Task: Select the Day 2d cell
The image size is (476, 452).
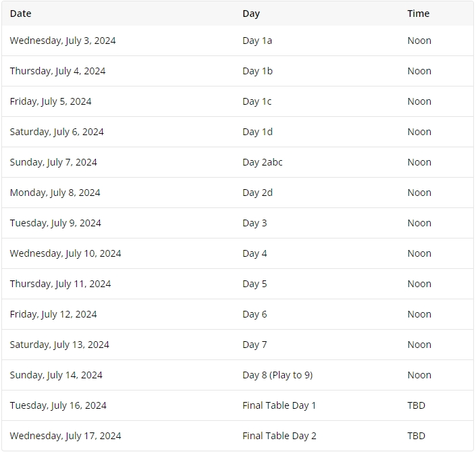Action: pos(257,193)
